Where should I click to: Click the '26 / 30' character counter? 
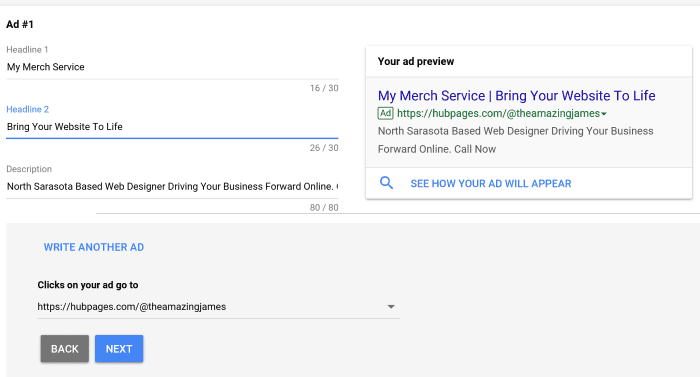(324, 148)
